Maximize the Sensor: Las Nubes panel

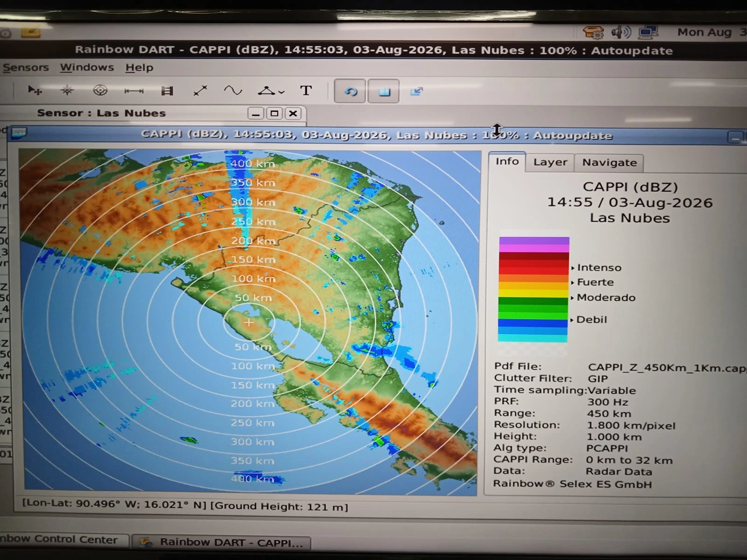click(x=274, y=113)
